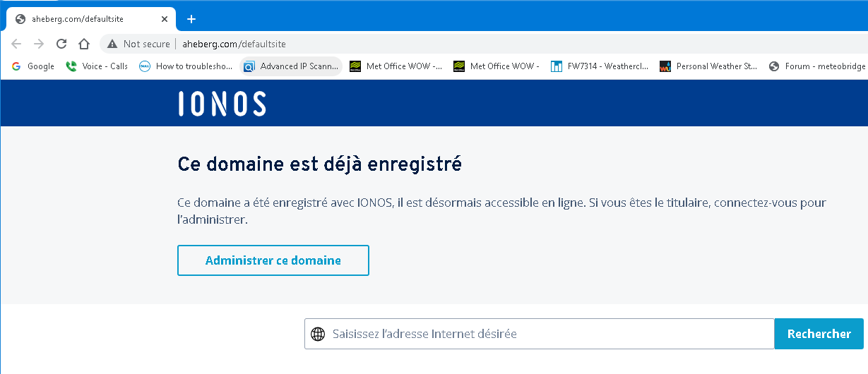Close the aheberg.com/defaultsite tab
868x374 pixels.
[165, 19]
